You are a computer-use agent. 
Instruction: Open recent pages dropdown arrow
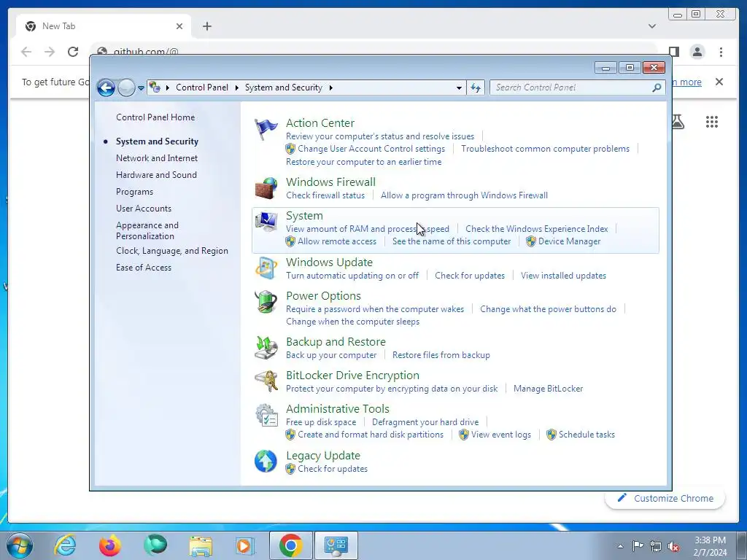[141, 88]
